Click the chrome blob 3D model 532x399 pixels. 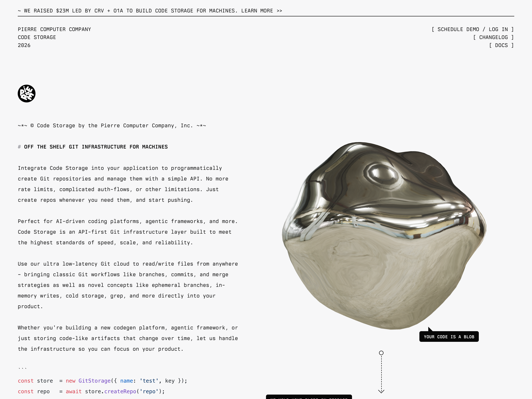[x=384, y=236]
